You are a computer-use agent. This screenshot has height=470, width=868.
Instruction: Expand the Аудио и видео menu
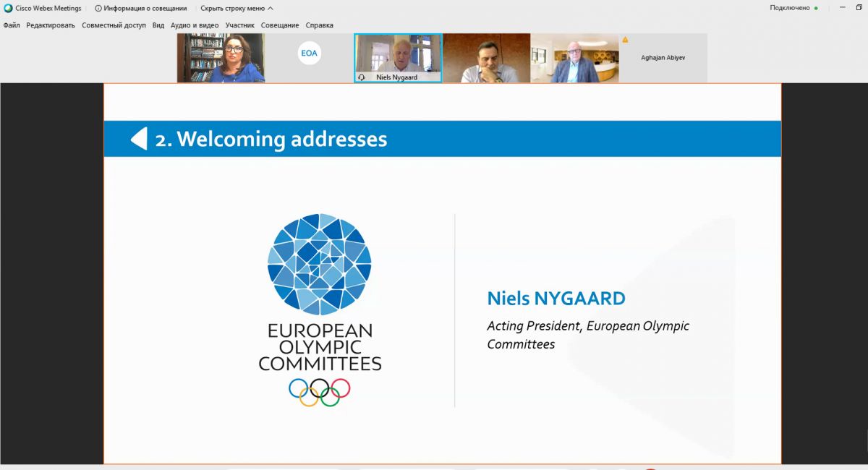pos(195,25)
